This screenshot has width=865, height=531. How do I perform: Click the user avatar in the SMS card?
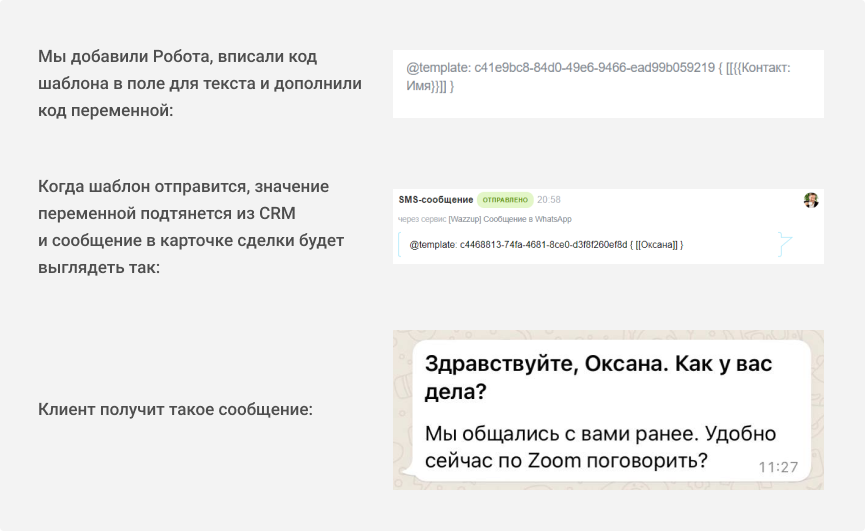[811, 200]
